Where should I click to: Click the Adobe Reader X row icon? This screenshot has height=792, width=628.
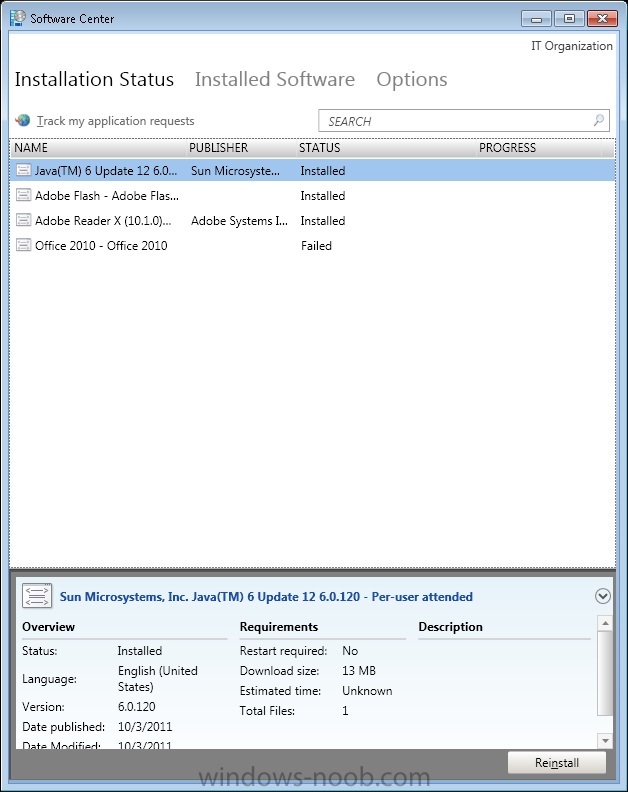[x=23, y=220]
